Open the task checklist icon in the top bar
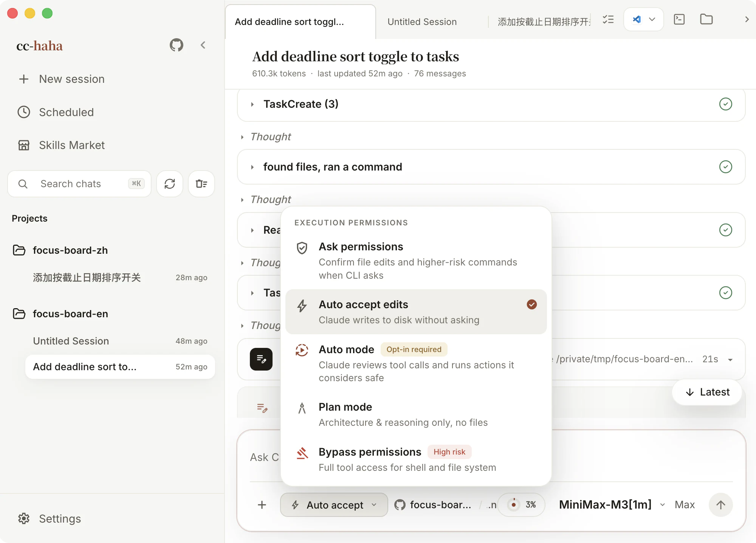756x543 pixels. tap(608, 20)
